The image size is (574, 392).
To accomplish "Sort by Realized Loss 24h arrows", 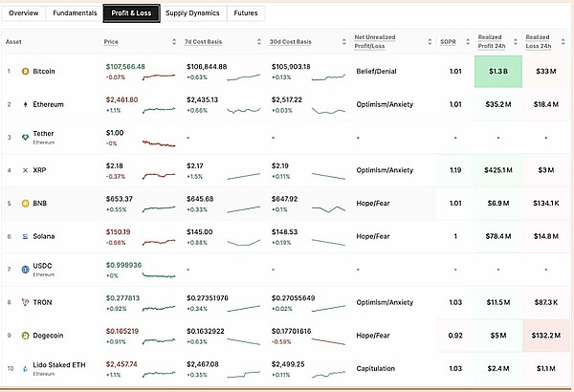I will point(563,42).
